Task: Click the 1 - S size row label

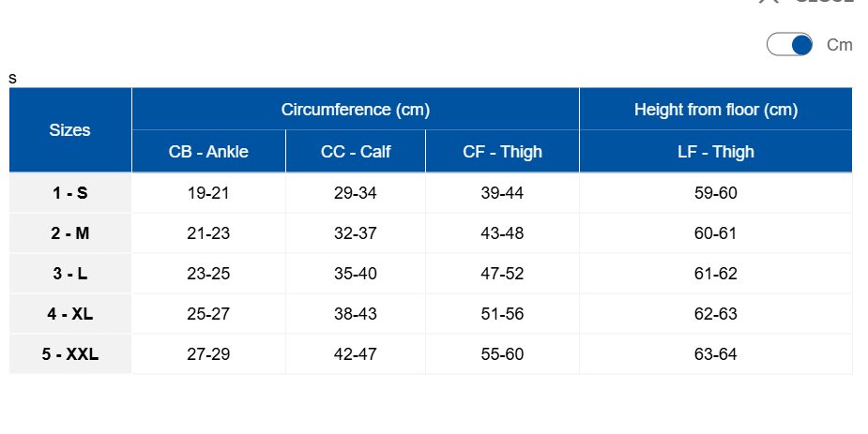Action: (x=69, y=193)
